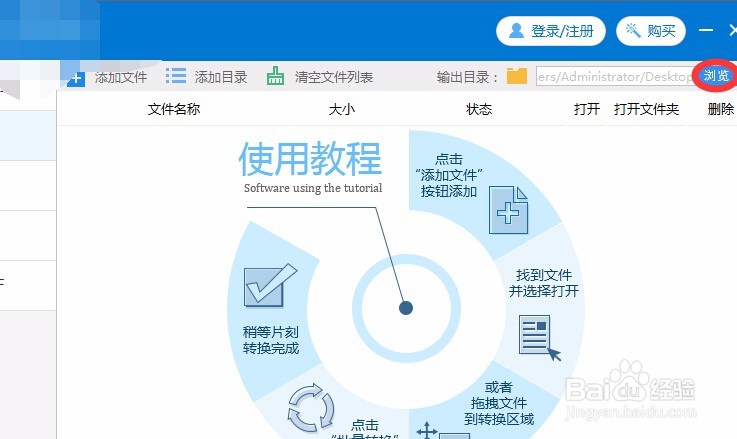Click the circular arrows convert icon
Viewport: 737px width, 439px height.
pos(311,408)
